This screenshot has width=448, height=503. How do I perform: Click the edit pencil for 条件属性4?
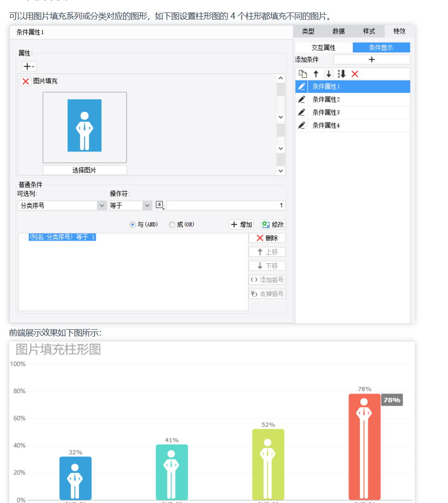pyautogui.click(x=302, y=126)
